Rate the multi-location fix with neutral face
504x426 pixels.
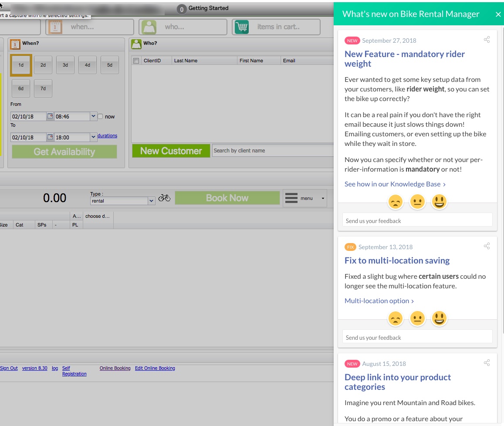tap(417, 318)
